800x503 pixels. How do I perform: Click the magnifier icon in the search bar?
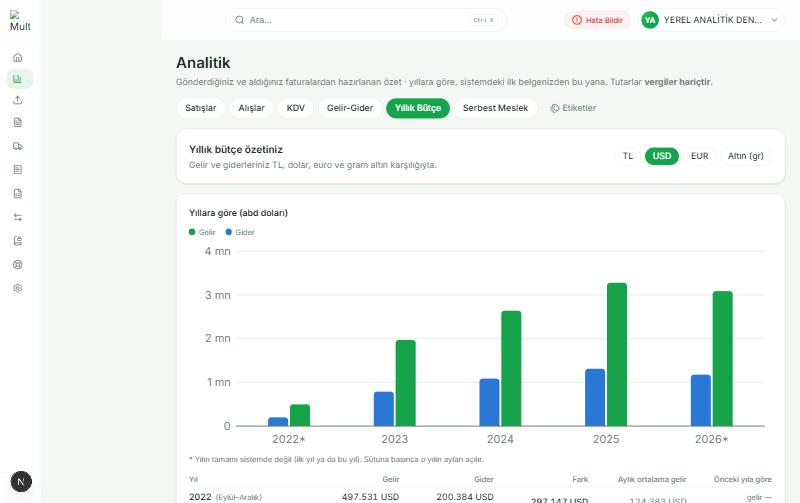click(239, 20)
